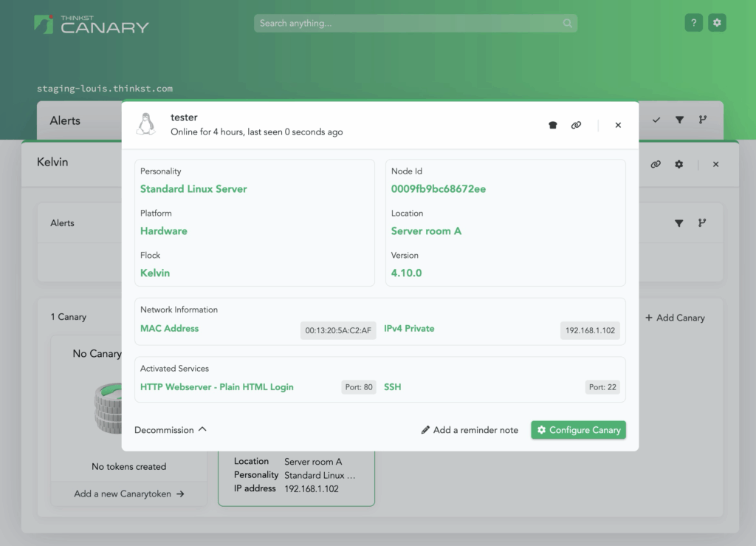Expand the Decommission menu

[x=171, y=430]
